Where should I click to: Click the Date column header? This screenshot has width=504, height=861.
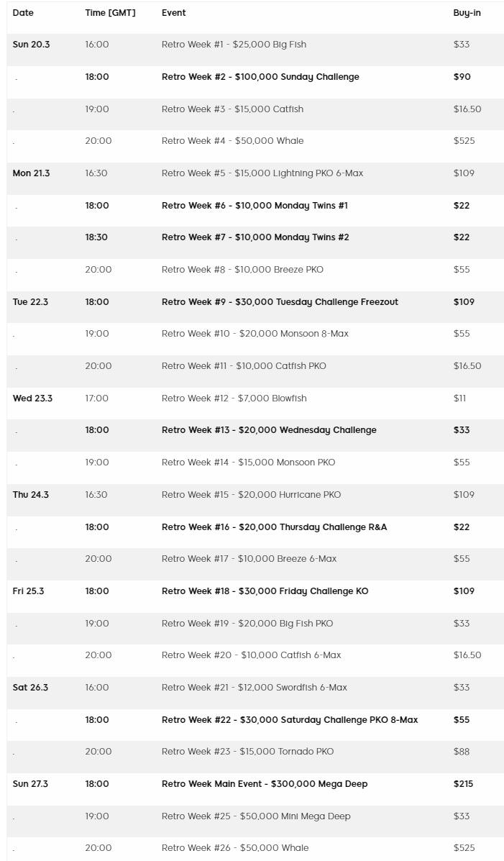pyautogui.click(x=23, y=13)
